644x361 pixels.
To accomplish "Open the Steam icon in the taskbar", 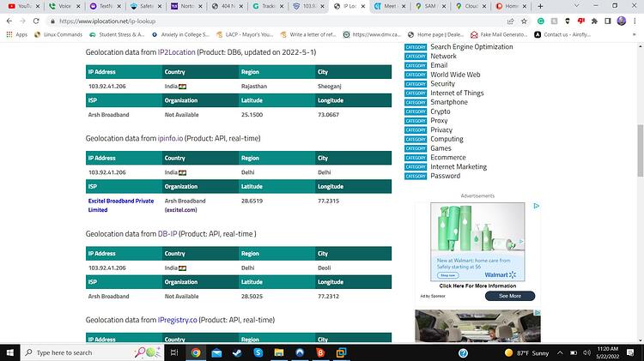I will (237, 352).
